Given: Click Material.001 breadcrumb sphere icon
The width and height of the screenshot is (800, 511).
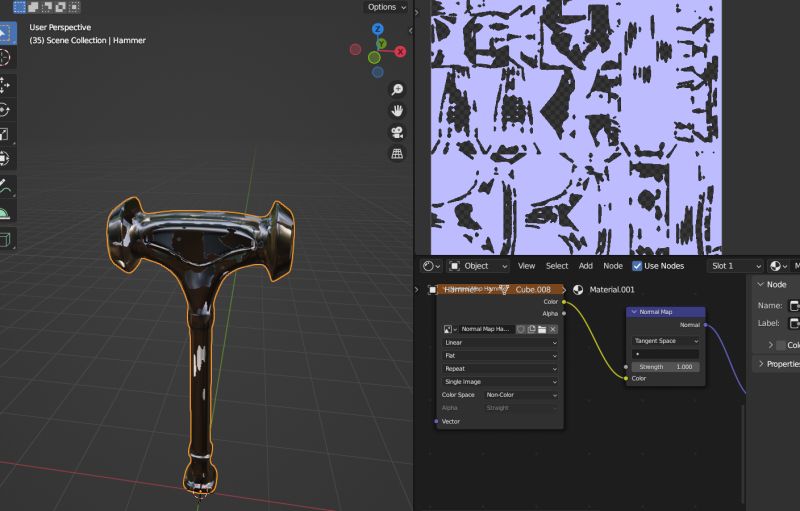Looking at the screenshot, I should (578, 290).
